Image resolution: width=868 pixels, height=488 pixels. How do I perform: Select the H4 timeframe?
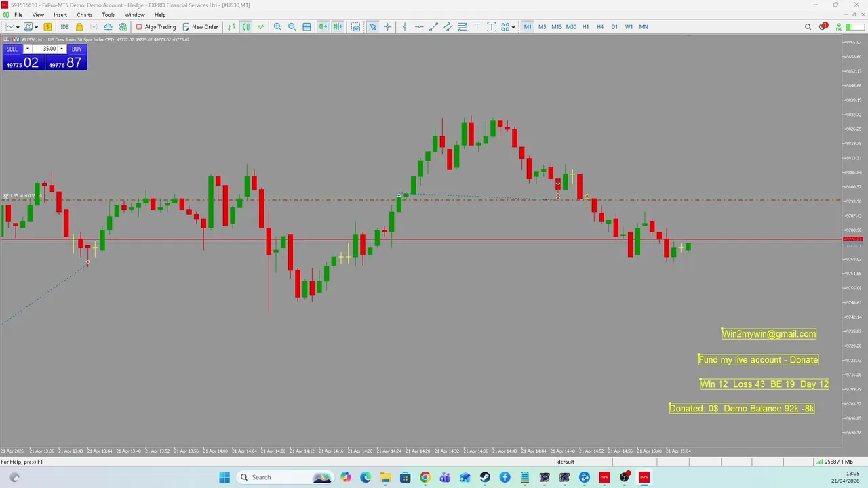(599, 27)
